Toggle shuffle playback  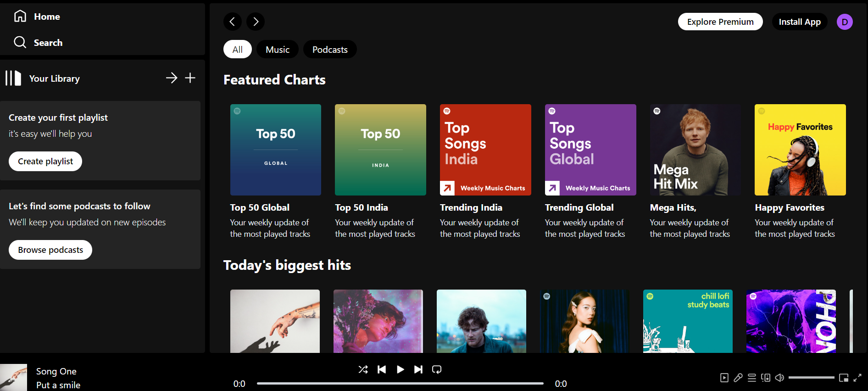363,369
